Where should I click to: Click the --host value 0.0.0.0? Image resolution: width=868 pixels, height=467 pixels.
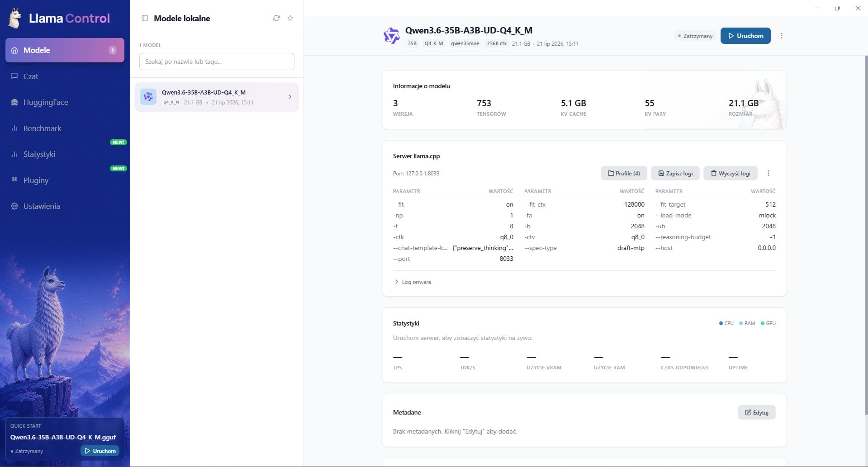pos(767,248)
